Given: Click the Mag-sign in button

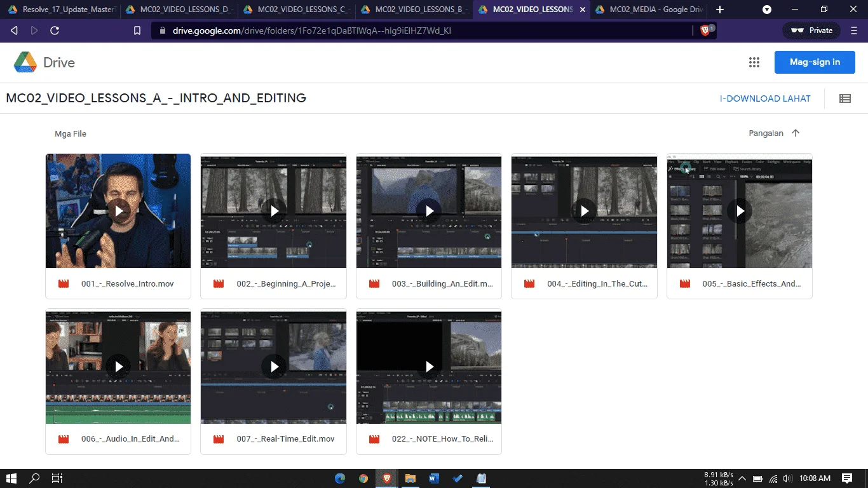Looking at the screenshot, I should coord(815,62).
